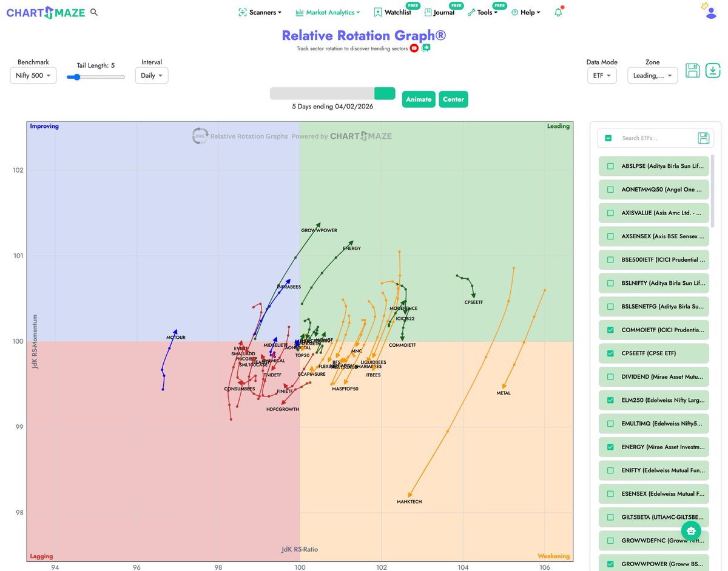Select the GROWWDEFNC ETF row
728x571 pixels.
653,541
